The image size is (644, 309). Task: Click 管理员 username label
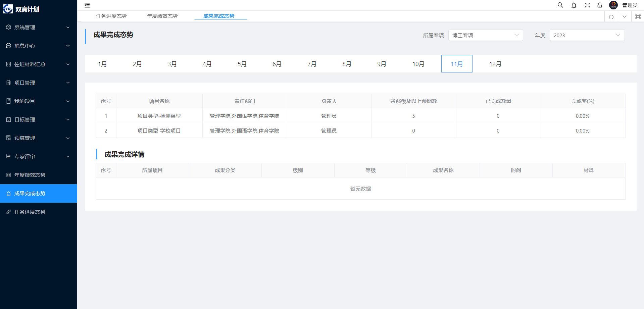point(630,5)
